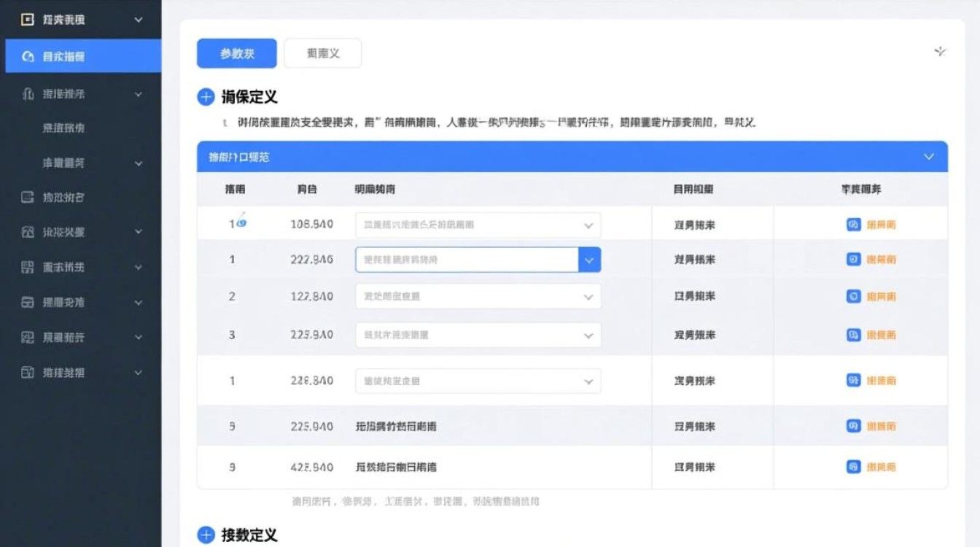This screenshot has height=547, width=980.
Task: Click the plus icon beside the 接数定义 heading
Action: tap(205, 535)
